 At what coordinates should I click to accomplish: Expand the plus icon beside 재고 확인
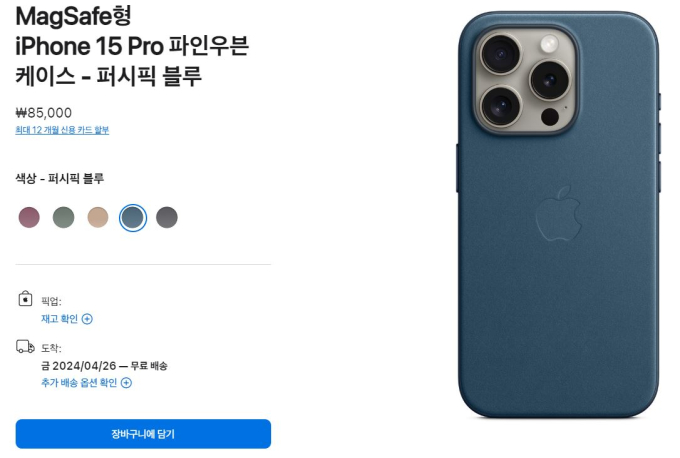pos(87,319)
